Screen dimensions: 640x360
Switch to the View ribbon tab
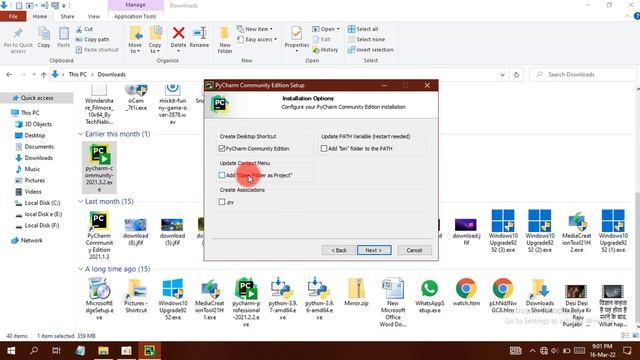[93, 16]
